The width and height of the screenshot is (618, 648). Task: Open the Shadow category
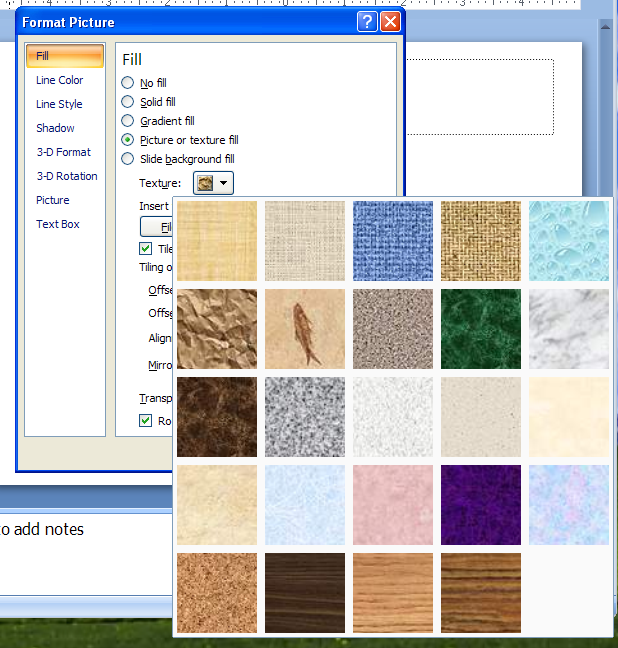point(55,128)
